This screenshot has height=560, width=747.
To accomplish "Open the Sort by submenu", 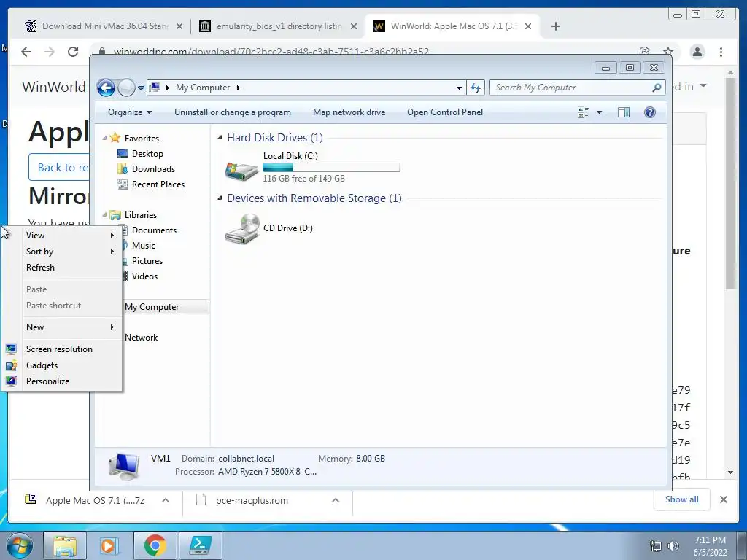I will click(62, 252).
